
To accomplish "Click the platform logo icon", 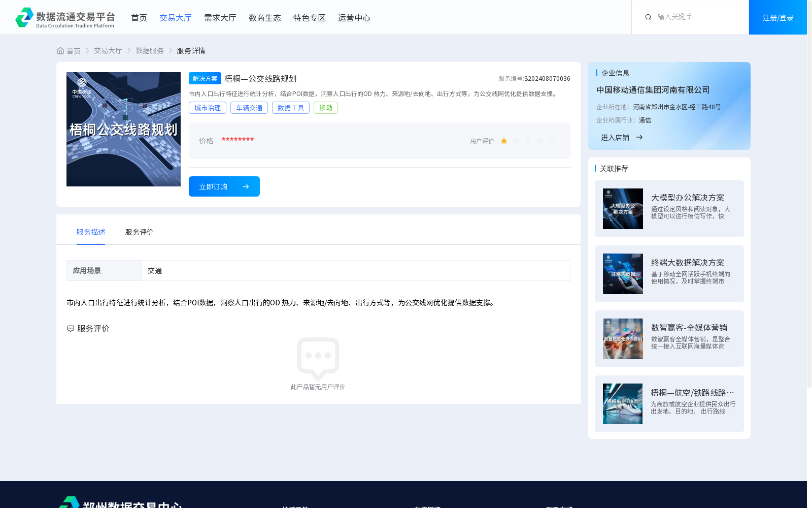I will tap(24, 17).
